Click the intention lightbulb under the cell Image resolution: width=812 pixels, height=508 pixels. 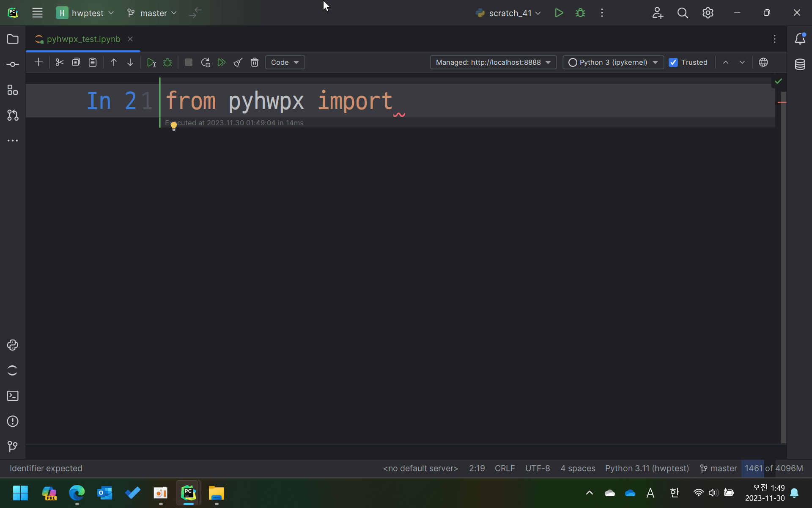point(173,126)
